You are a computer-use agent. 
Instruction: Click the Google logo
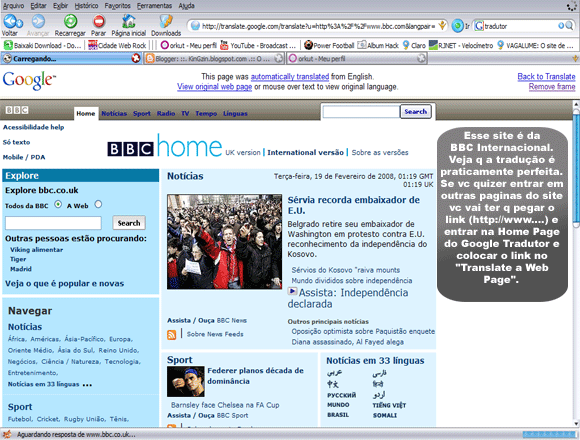point(29,80)
